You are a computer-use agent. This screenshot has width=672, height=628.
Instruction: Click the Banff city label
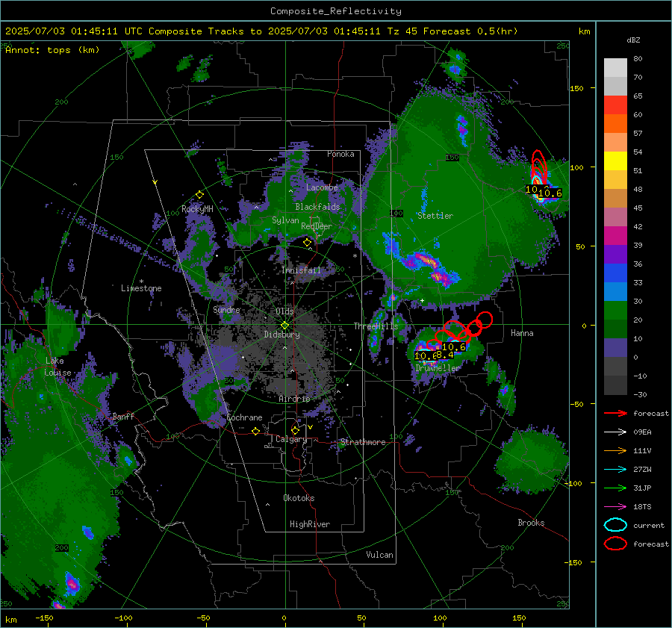(123, 416)
